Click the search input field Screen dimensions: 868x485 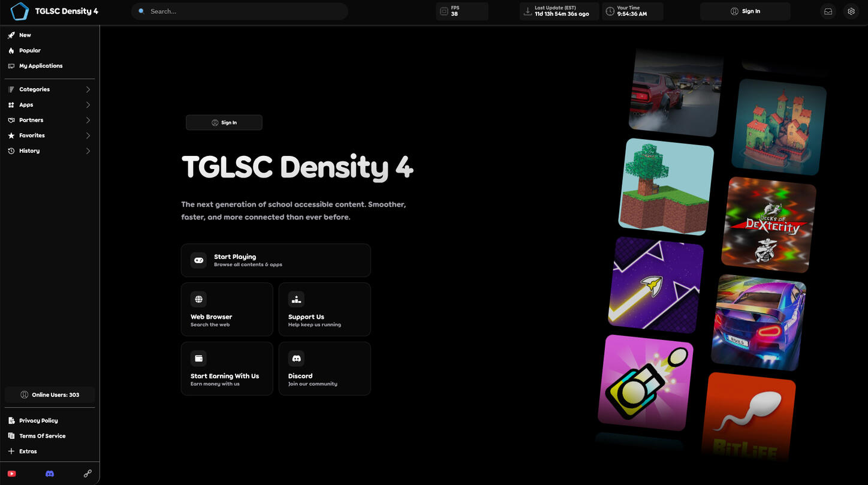pos(240,11)
